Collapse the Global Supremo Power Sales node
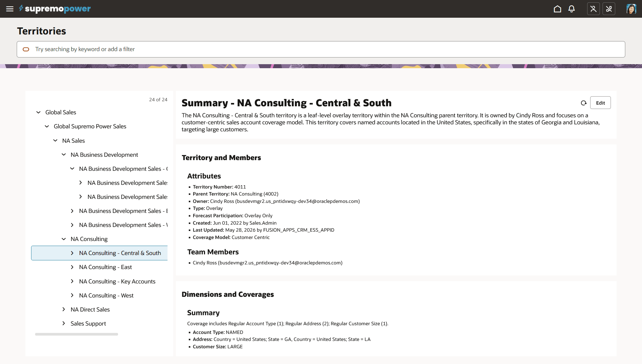Viewport: 642px width, 364px height. (47, 126)
